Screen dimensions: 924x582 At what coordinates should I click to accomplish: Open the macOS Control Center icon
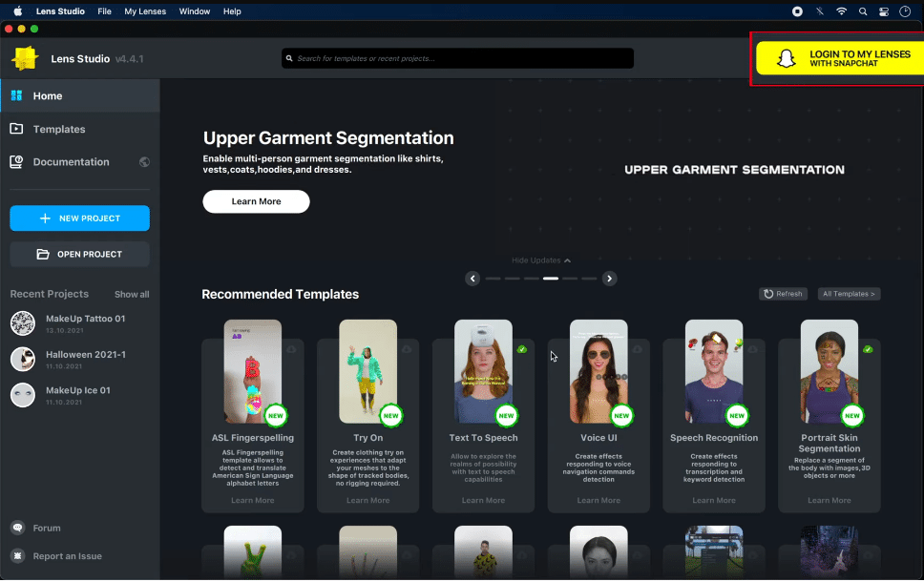click(x=884, y=11)
